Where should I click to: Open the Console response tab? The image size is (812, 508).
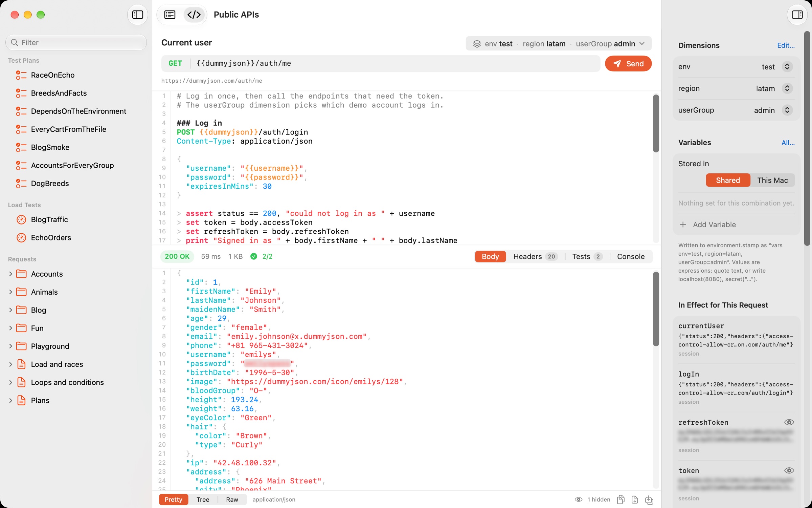[631, 256]
